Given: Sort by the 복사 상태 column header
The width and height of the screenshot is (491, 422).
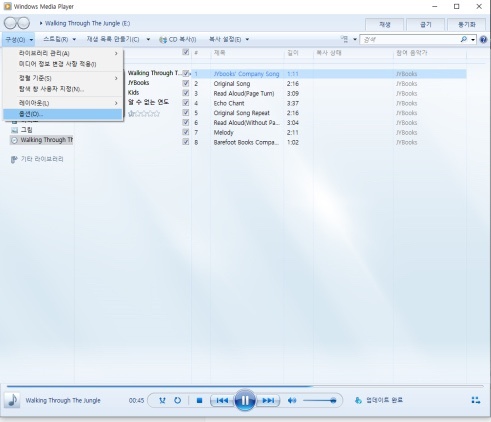Looking at the screenshot, I should (x=329, y=53).
